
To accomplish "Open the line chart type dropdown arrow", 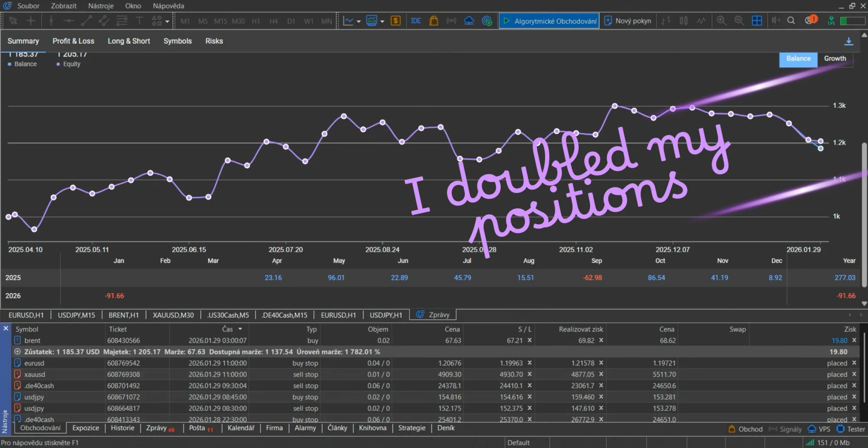I will pyautogui.click(x=359, y=21).
